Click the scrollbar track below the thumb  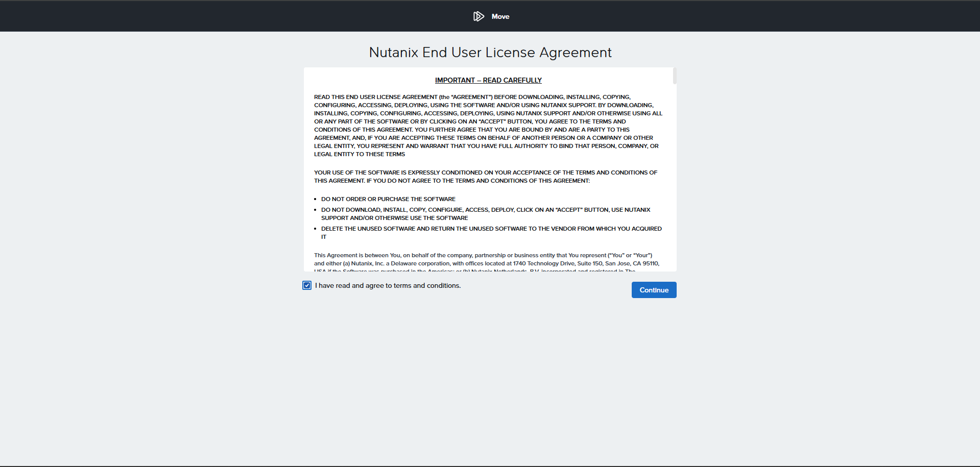point(675,179)
